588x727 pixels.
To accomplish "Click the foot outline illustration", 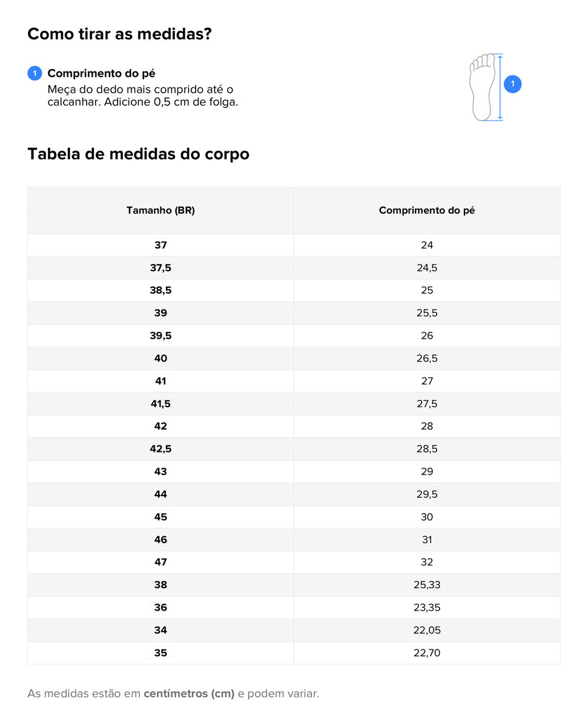I will pyautogui.click(x=482, y=87).
